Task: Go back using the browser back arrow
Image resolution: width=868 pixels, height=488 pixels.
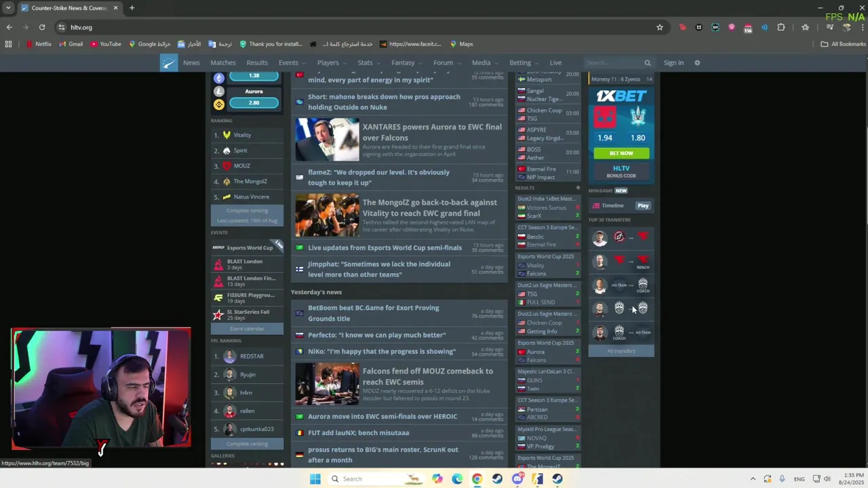Action: click(9, 27)
